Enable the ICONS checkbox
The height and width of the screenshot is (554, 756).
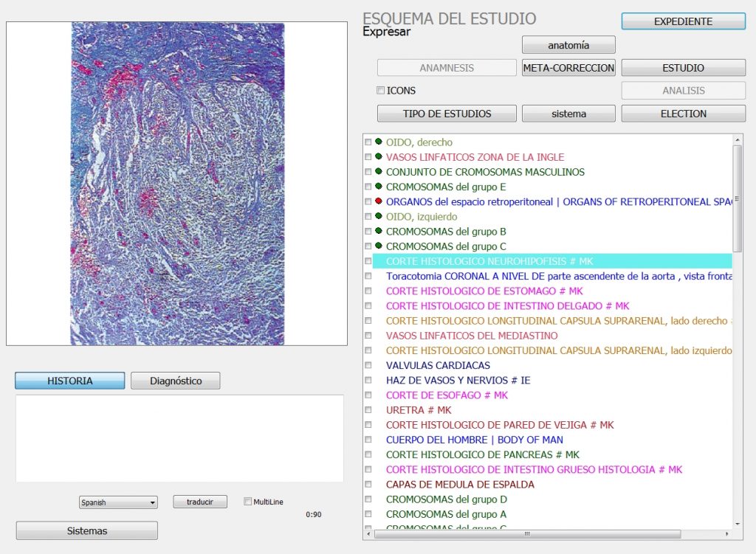380,91
